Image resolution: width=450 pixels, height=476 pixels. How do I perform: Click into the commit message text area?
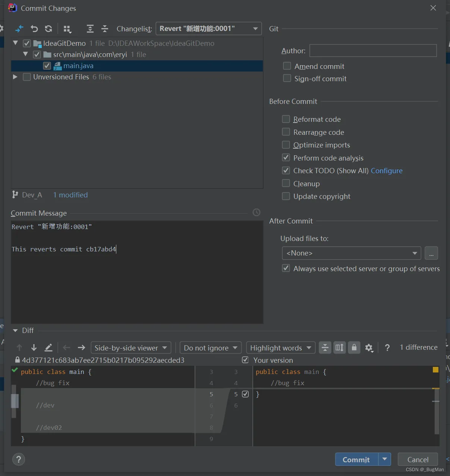(x=137, y=272)
